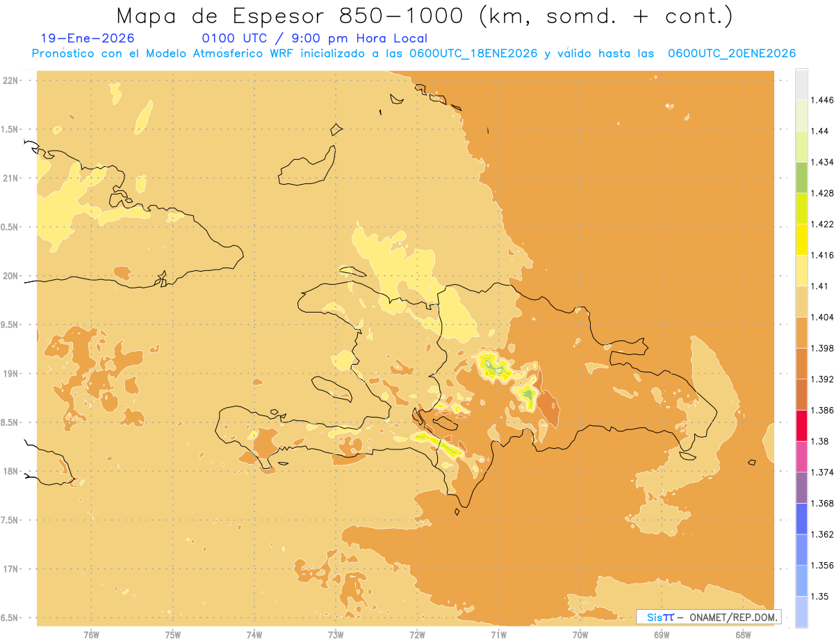The height and width of the screenshot is (644, 834).
Task: Click the "71W" longitude axis label
Action: 498,634
